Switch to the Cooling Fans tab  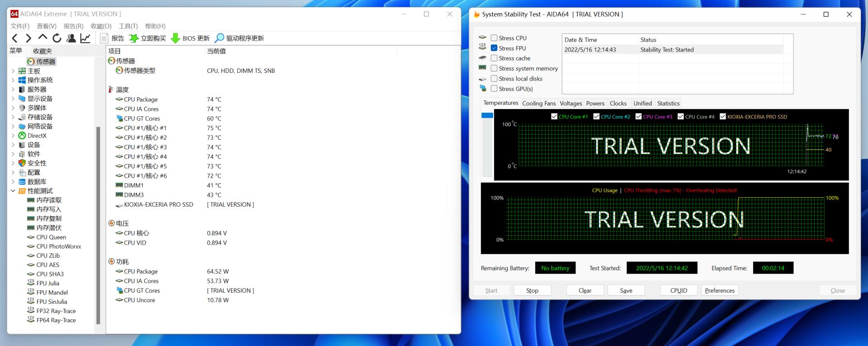539,104
